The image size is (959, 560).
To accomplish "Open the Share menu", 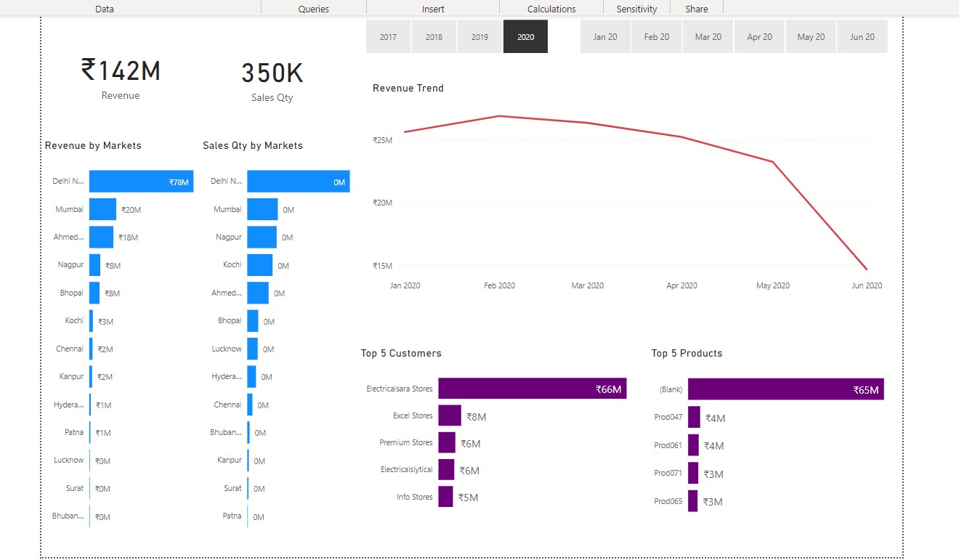I will point(696,9).
